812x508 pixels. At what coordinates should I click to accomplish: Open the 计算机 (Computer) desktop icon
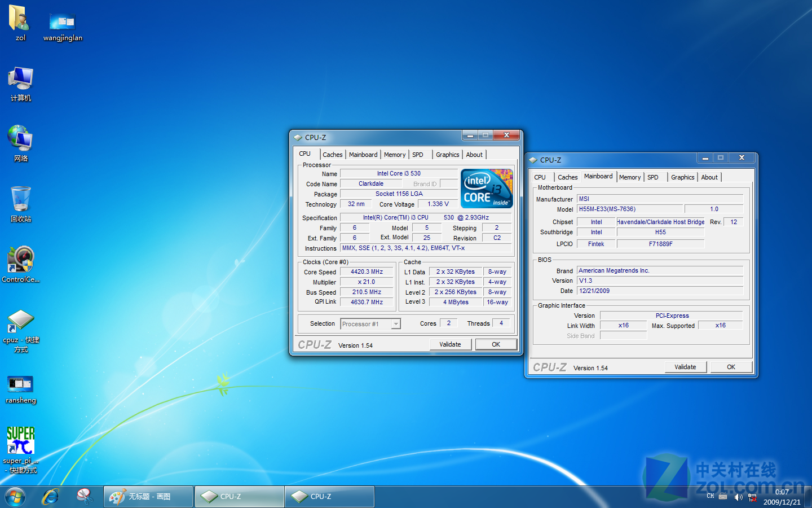coord(21,84)
